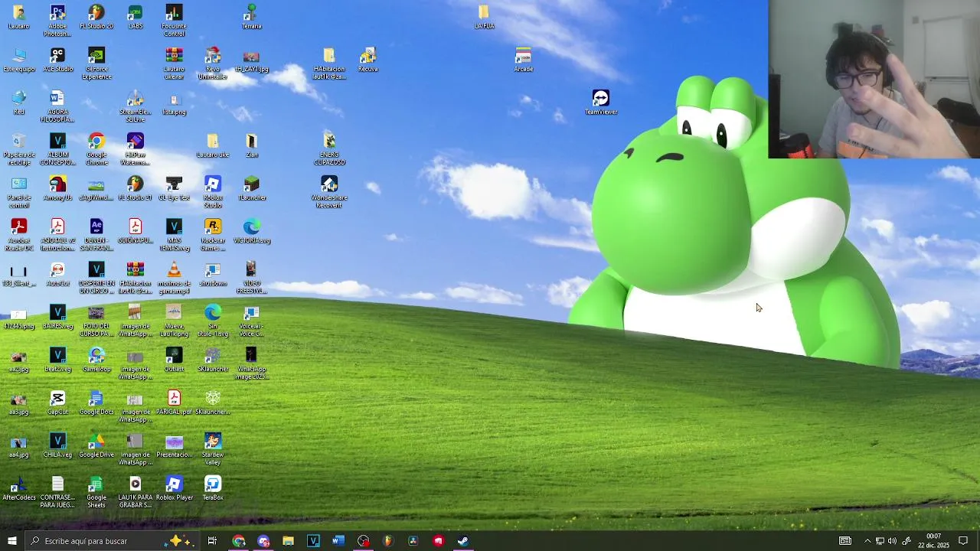Expand hidden system tray icons
The height and width of the screenshot is (551, 980).
(867, 541)
